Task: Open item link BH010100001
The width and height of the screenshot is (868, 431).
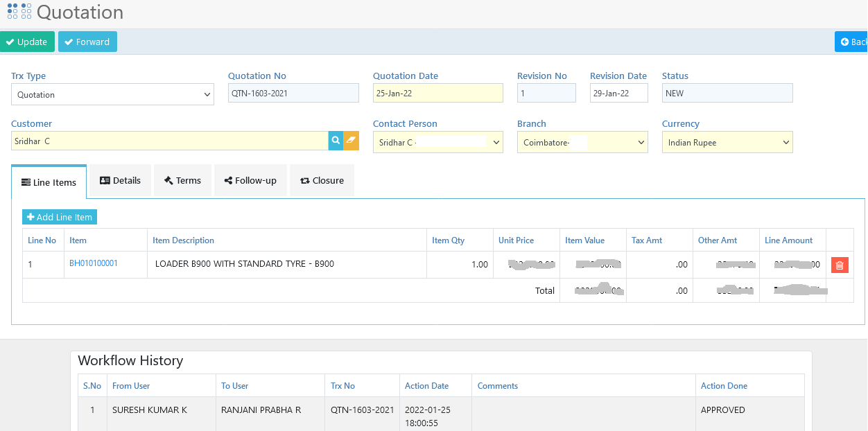Action: [93, 264]
